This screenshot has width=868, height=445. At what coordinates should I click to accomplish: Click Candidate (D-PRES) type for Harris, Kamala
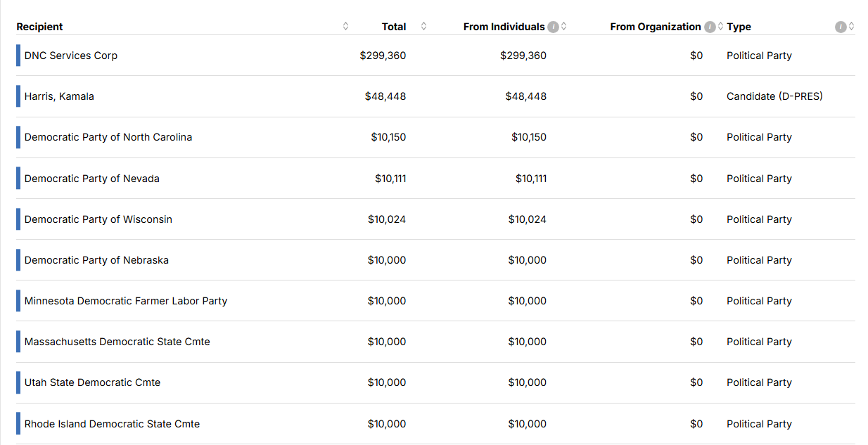coord(774,96)
